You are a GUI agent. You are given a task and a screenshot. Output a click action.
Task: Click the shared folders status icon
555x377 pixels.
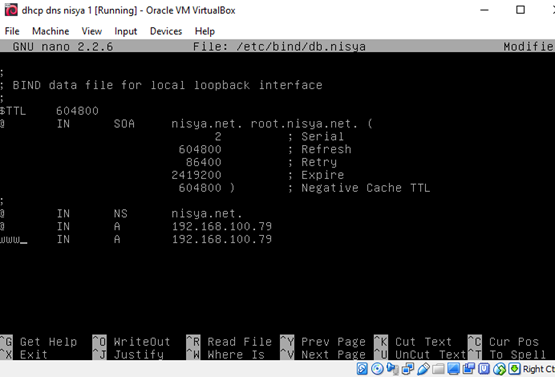(x=438, y=369)
